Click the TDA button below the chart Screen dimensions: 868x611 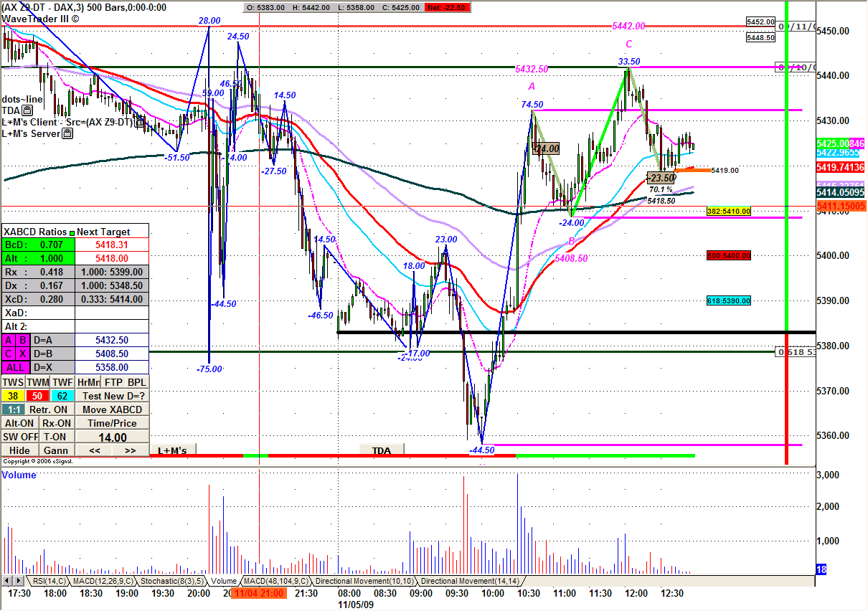381,450
